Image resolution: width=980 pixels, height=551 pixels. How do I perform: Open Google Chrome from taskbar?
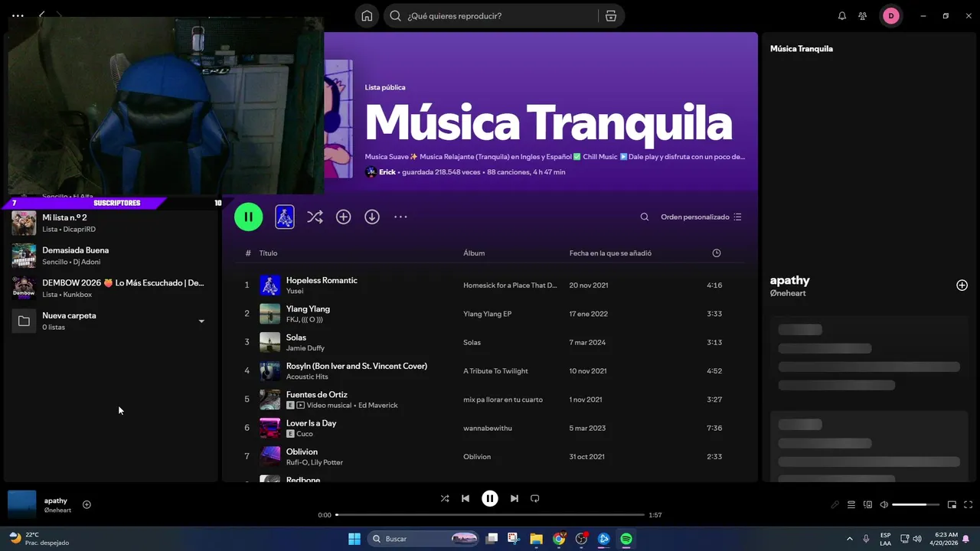click(559, 539)
